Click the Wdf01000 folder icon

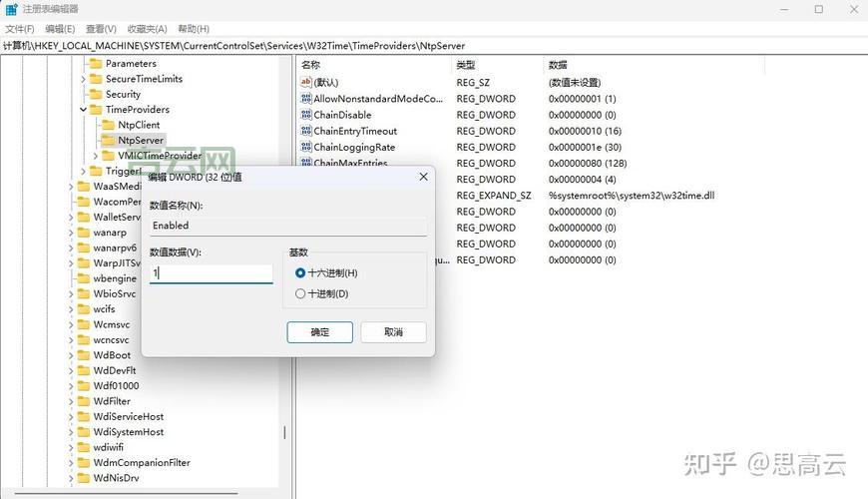(84, 385)
